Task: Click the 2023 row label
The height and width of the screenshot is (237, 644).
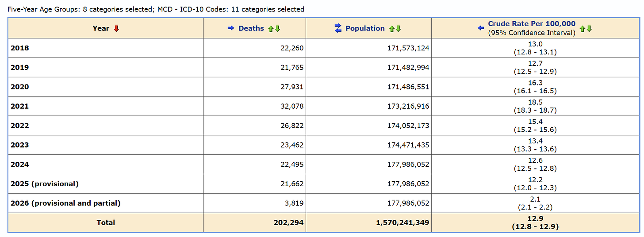Action: (20, 145)
